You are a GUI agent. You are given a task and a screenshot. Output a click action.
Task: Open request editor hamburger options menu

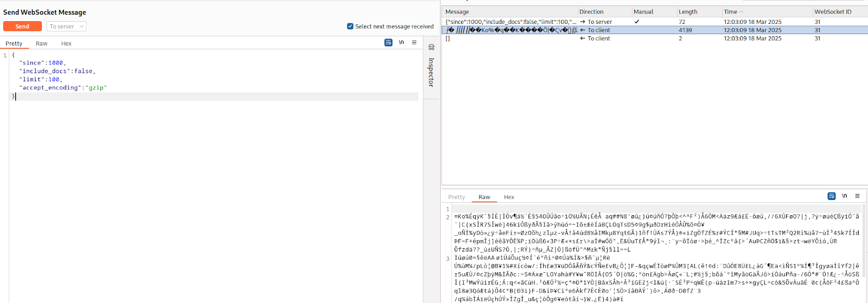[414, 42]
